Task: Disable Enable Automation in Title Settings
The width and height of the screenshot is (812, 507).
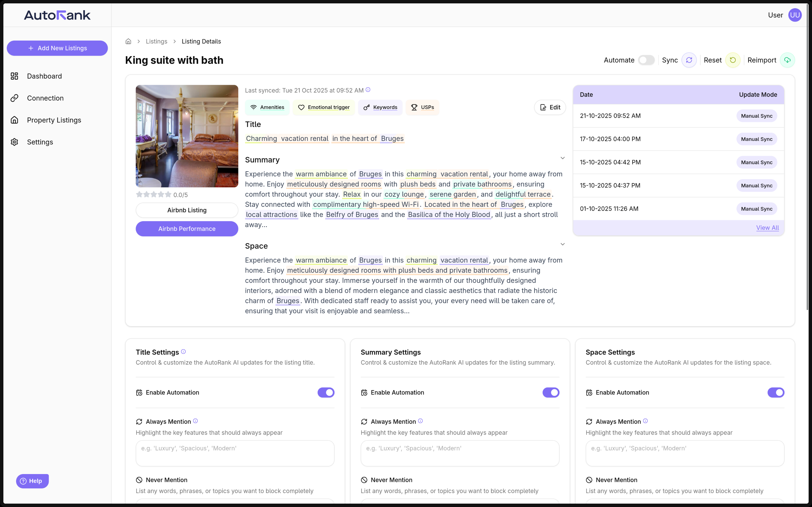Action: point(326,392)
